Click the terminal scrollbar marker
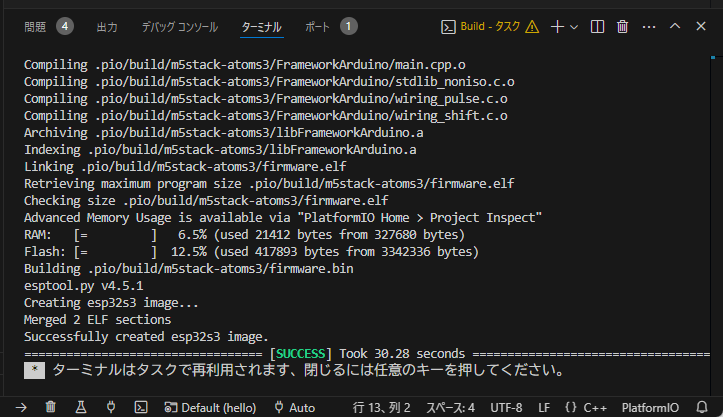The width and height of the screenshot is (723, 417). pos(713,57)
